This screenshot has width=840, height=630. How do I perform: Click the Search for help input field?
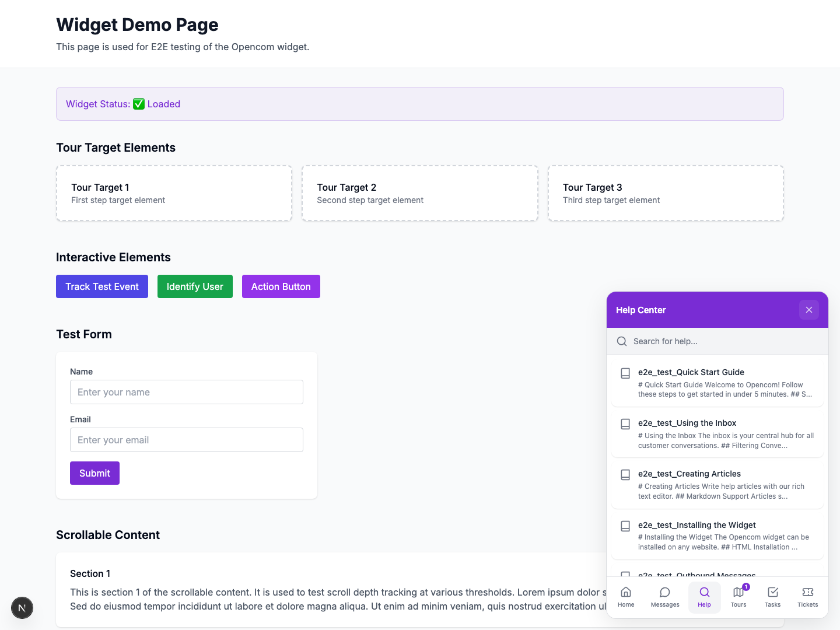pos(700,341)
